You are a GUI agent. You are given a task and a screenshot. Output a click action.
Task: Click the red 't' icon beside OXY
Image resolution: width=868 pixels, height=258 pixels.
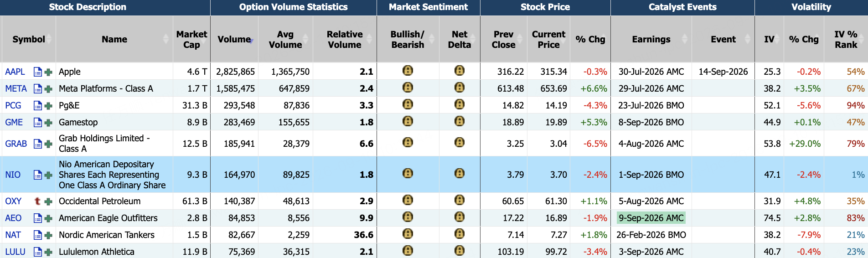point(38,201)
